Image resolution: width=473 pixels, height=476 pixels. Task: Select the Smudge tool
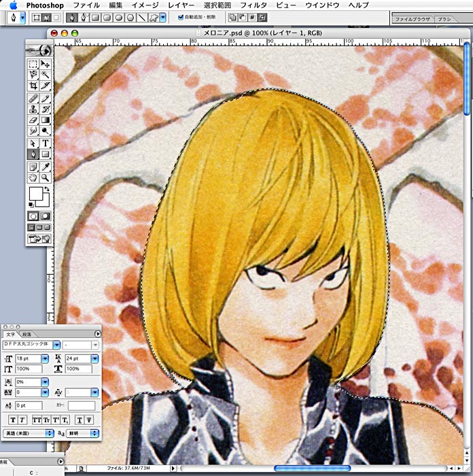click(x=33, y=131)
